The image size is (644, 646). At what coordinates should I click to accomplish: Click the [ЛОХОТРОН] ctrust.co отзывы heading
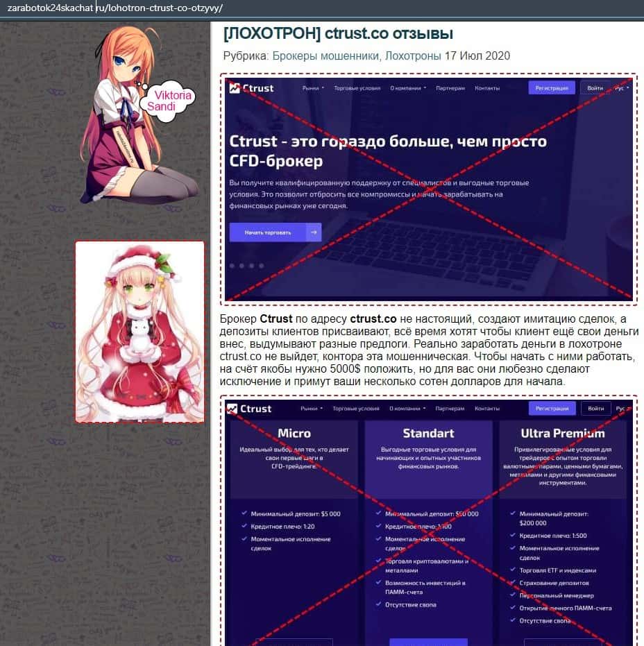pyautogui.click(x=338, y=34)
